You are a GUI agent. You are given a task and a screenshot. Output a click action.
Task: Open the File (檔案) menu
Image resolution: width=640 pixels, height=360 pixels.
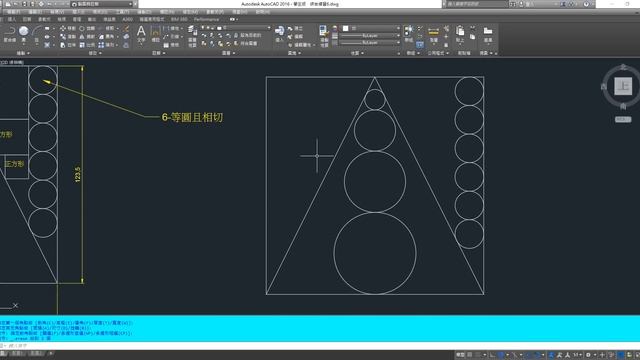(14, 12)
